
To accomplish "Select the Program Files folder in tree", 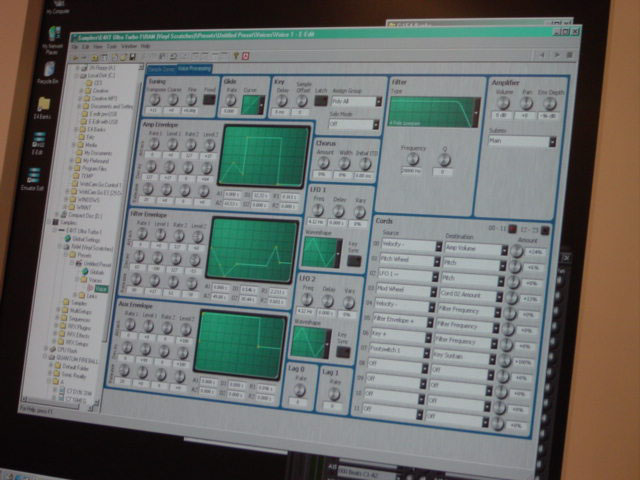I will 91,168.
